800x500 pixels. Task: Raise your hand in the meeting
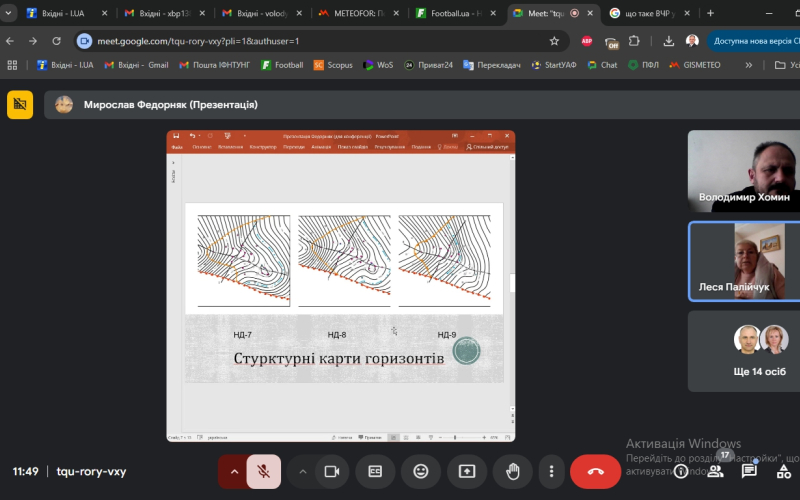pyautogui.click(x=512, y=471)
